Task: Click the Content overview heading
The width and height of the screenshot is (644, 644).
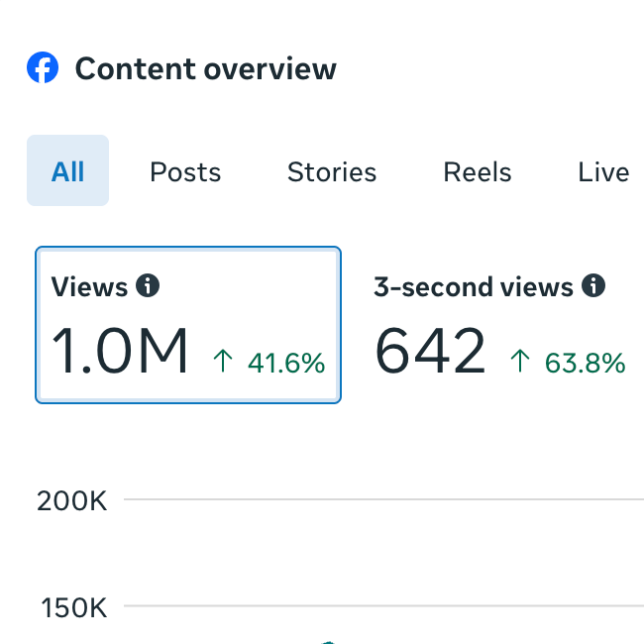Action: [206, 68]
